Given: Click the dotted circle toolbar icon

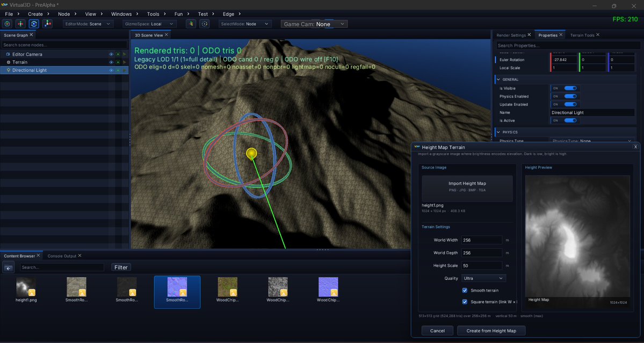Looking at the screenshot, I should click(x=204, y=24).
